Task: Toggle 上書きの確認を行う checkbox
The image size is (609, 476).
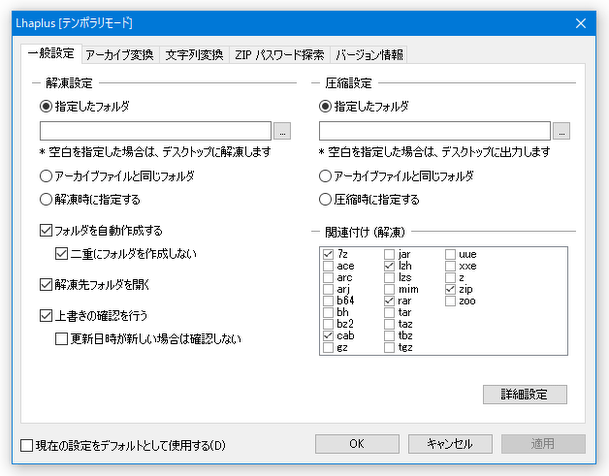Action: [x=46, y=316]
